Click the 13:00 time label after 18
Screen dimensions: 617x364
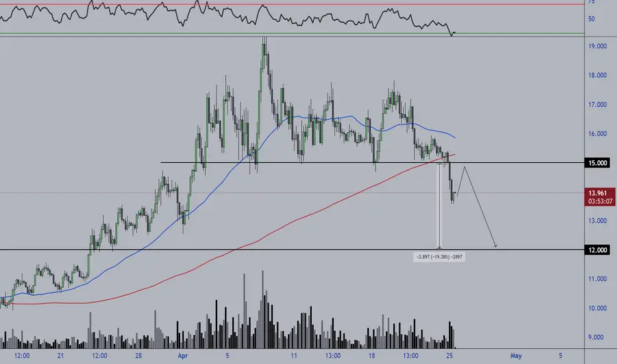[410, 356]
